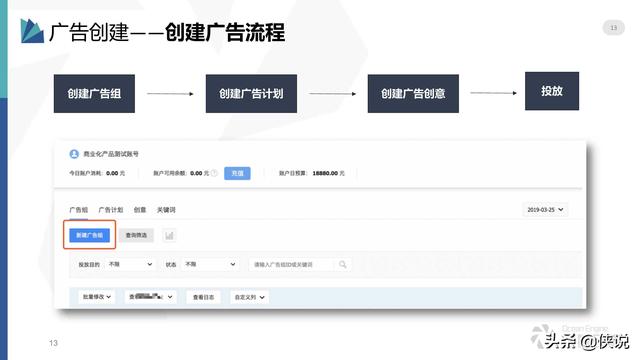Screen dimensions: 640x360
Task: Click the slide logo icon beside the title
Action: coord(32,31)
